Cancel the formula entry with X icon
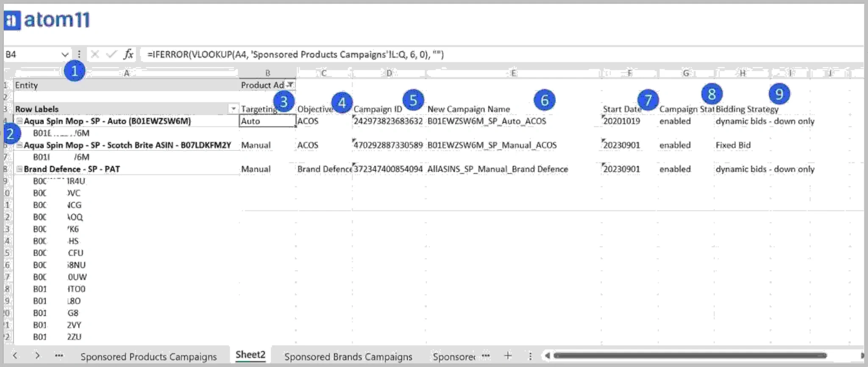The height and width of the screenshot is (367, 868). point(95,54)
